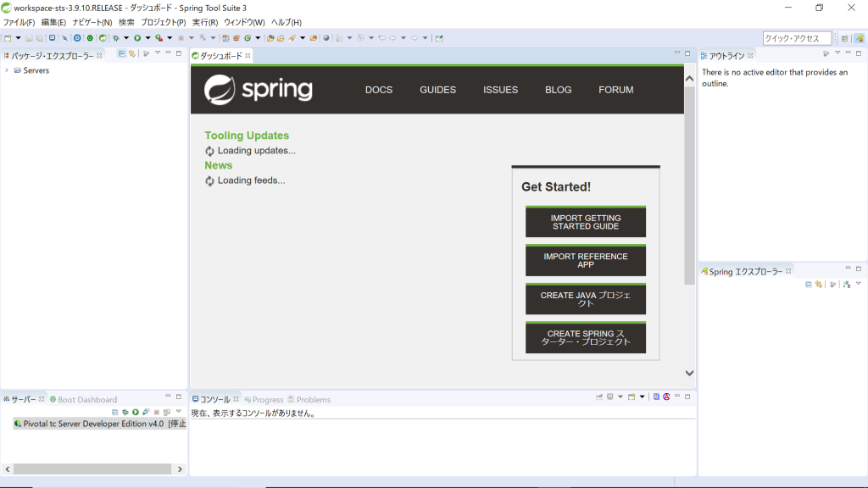This screenshot has height=488, width=868.
Task: Open the Outline view menu arrow
Action: (837, 53)
